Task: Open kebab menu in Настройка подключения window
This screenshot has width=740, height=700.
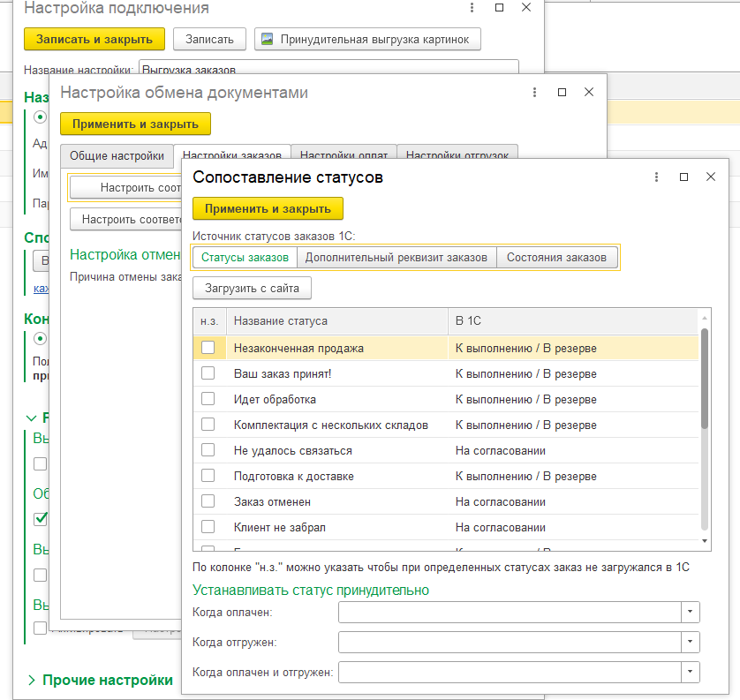Action: pos(472,8)
